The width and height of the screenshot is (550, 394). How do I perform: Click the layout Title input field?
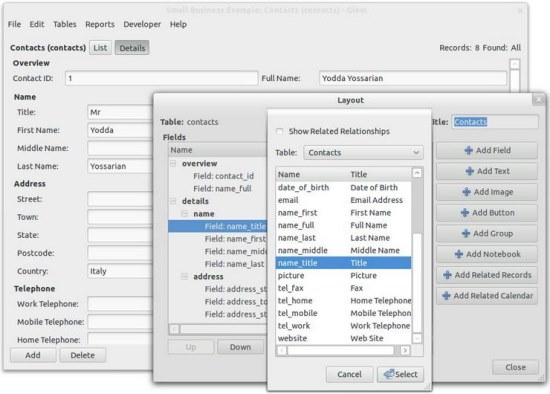495,122
